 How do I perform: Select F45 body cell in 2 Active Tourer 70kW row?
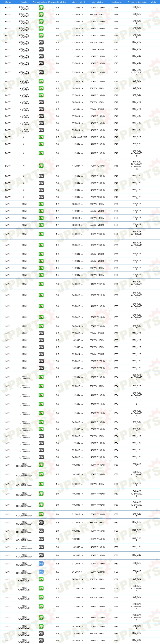[116, 49]
